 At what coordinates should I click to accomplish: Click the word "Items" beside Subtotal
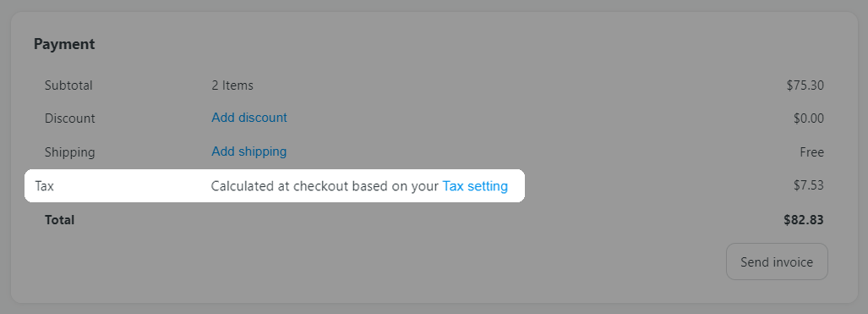point(238,85)
